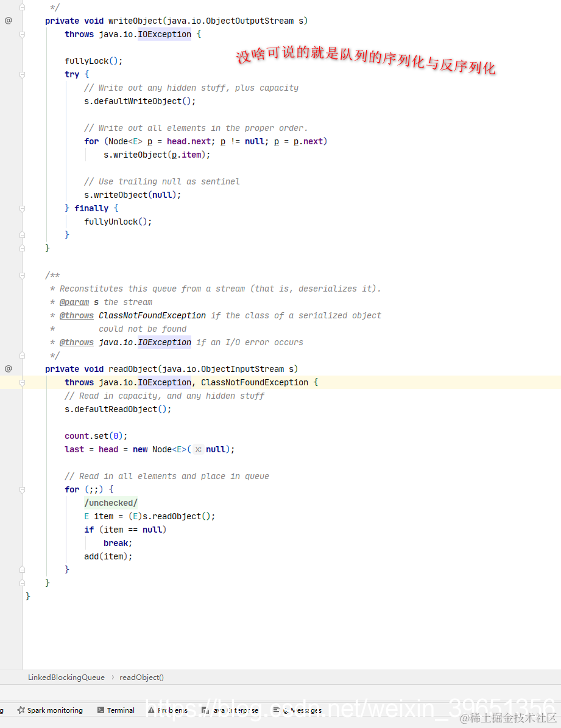Click the fullyUnlock() call
561x728 pixels.
(118, 222)
